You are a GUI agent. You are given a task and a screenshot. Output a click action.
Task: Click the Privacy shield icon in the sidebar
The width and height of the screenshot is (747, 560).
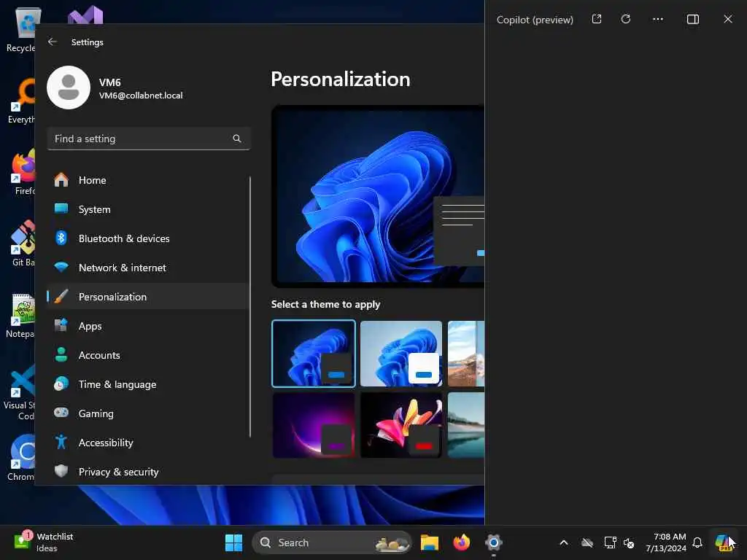[x=61, y=471]
